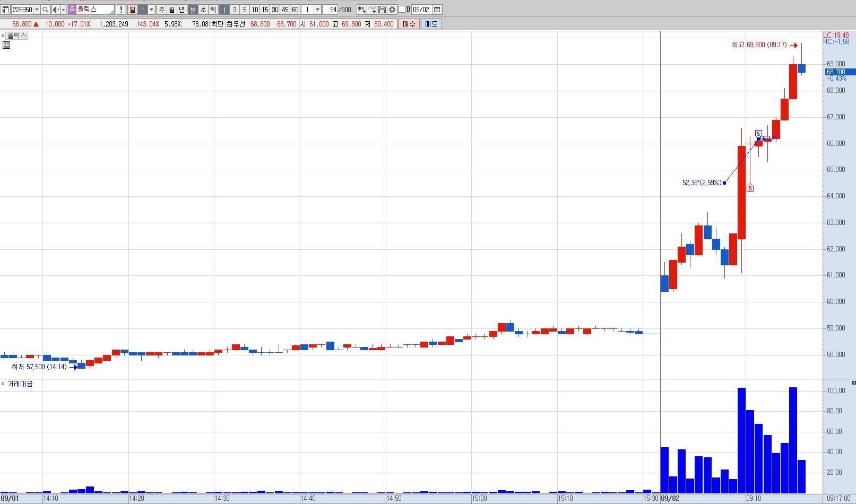Click the stock search magnifier icon

tap(46, 10)
